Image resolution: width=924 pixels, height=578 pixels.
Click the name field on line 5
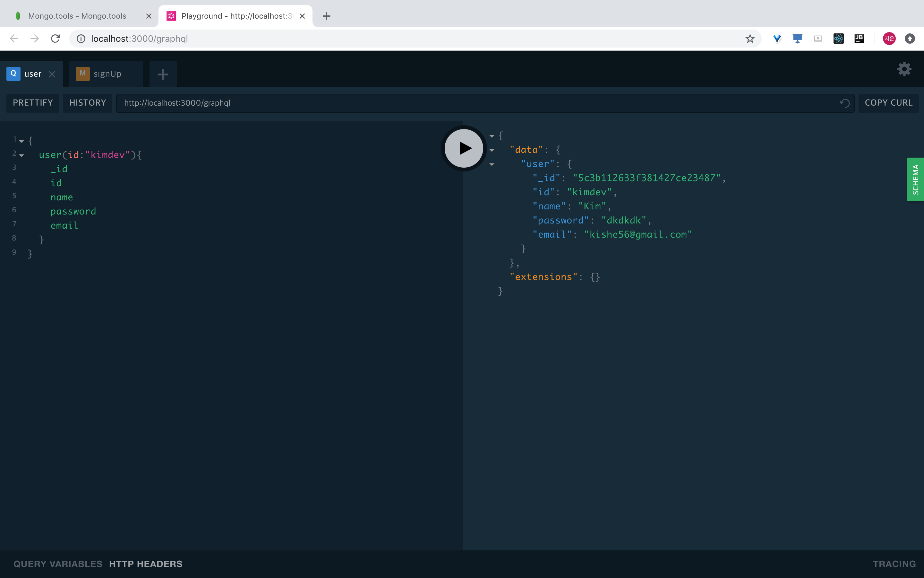coord(62,197)
